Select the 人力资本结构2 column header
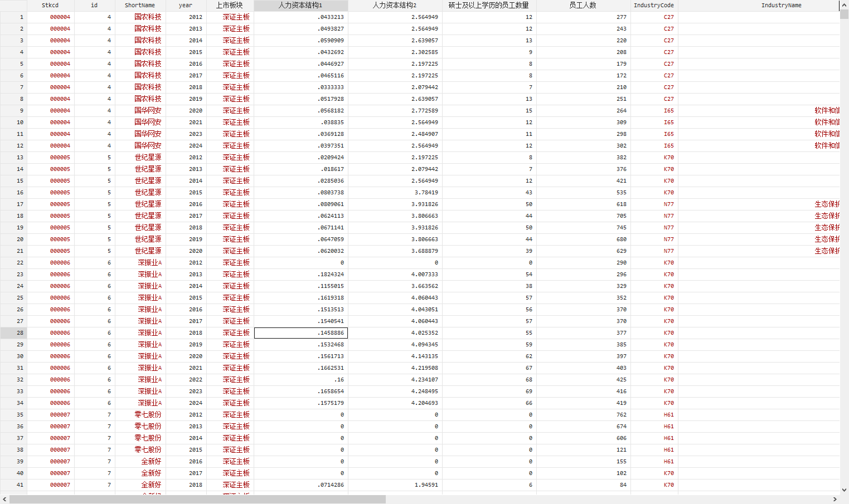This screenshot has height=504, width=849. [x=395, y=6]
